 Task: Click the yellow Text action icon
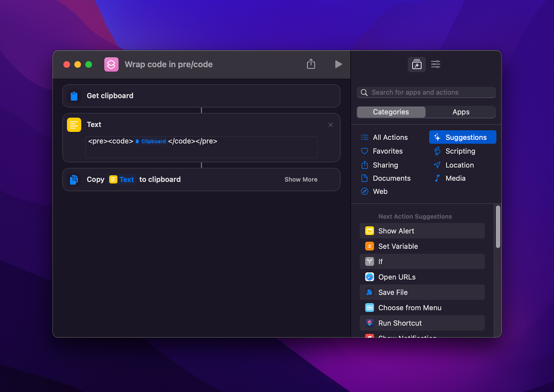click(74, 125)
